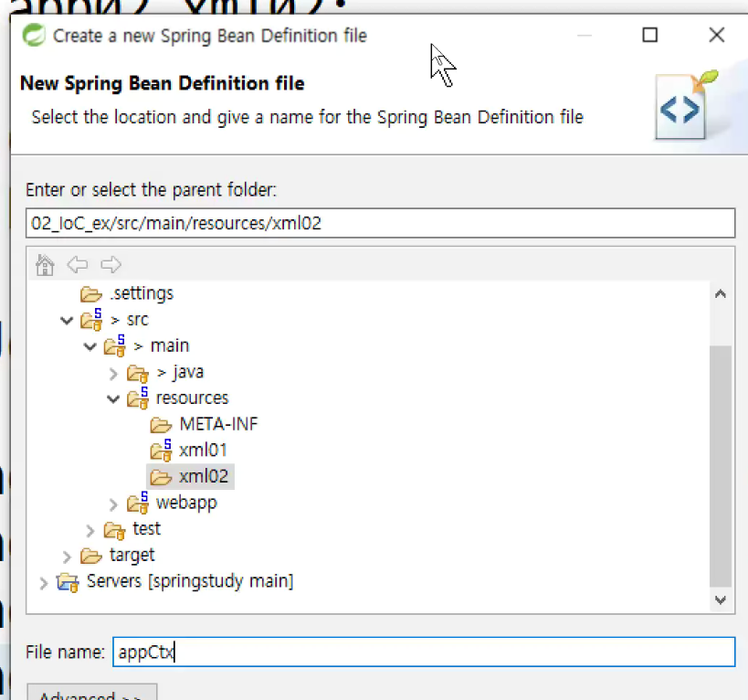The image size is (748, 700).
Task: Click the main folder icon
Action: [x=114, y=345]
